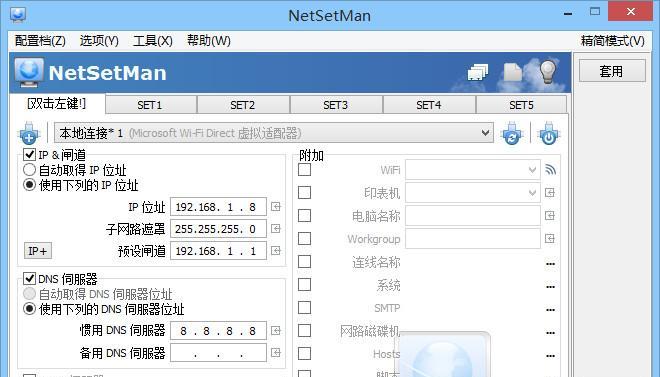
Task: Switch to 精简模式(V) compact mode
Action: 612,41
